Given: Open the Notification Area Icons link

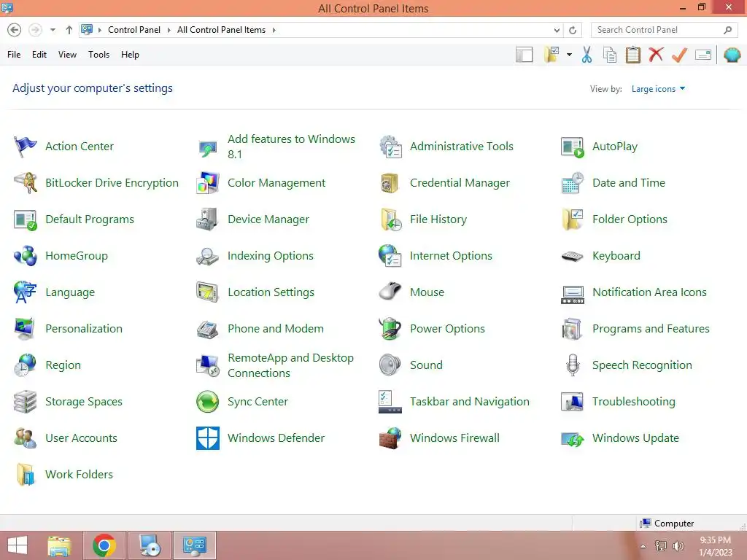Looking at the screenshot, I should pyautogui.click(x=649, y=292).
